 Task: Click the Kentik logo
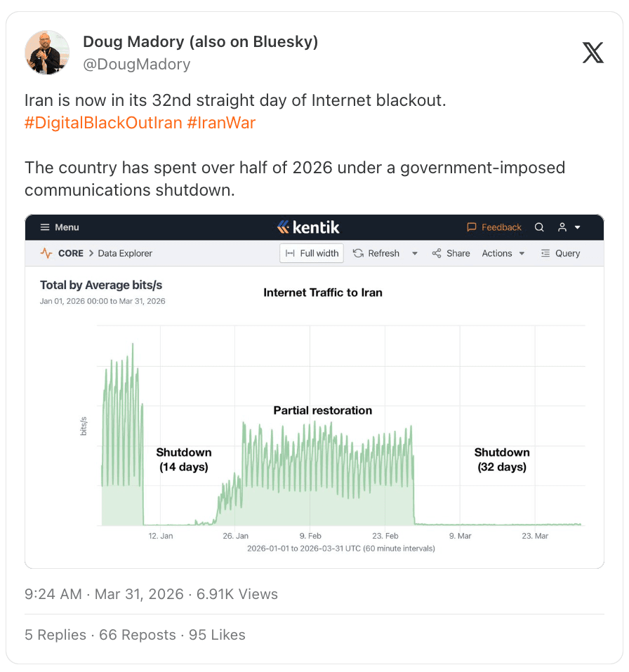point(308,227)
